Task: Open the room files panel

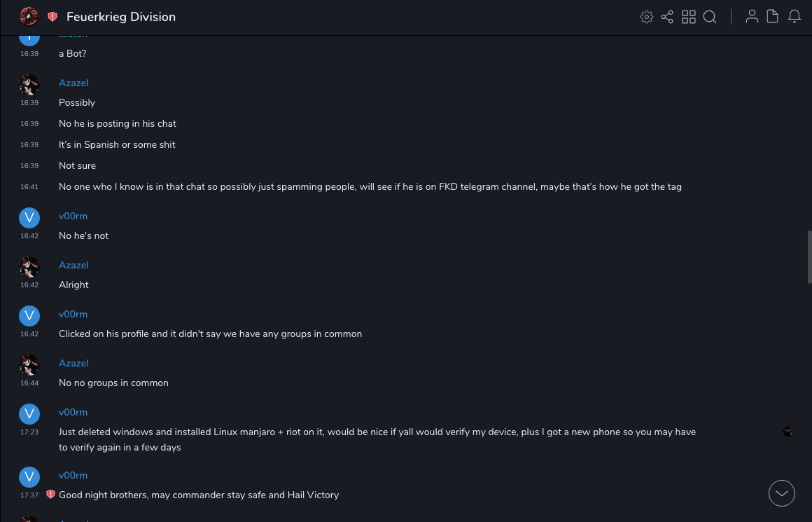Action: [773, 17]
